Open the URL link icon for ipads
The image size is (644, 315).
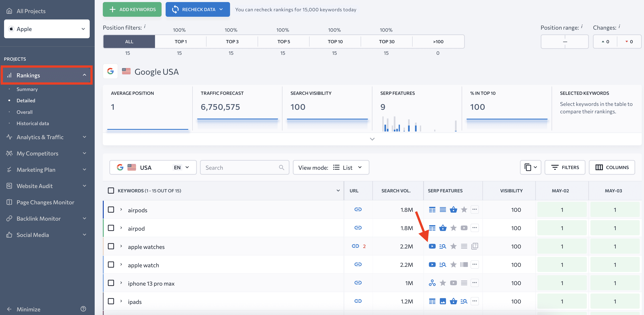[x=358, y=301]
